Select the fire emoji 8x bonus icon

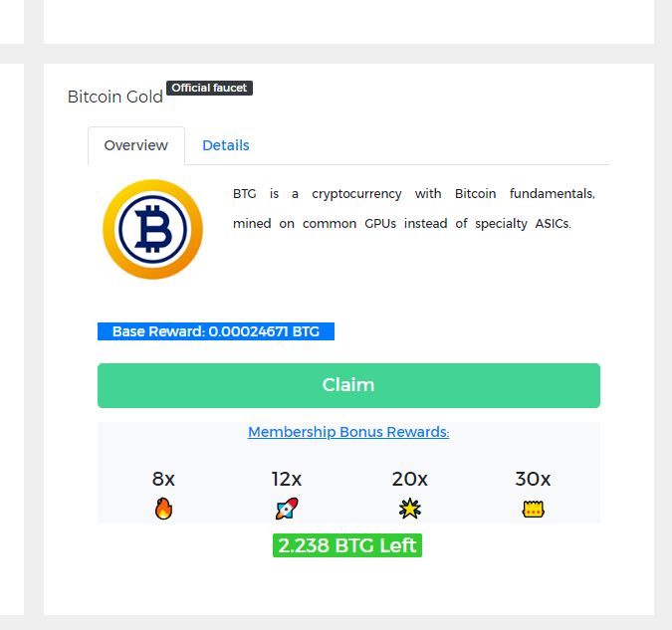pyautogui.click(x=163, y=509)
